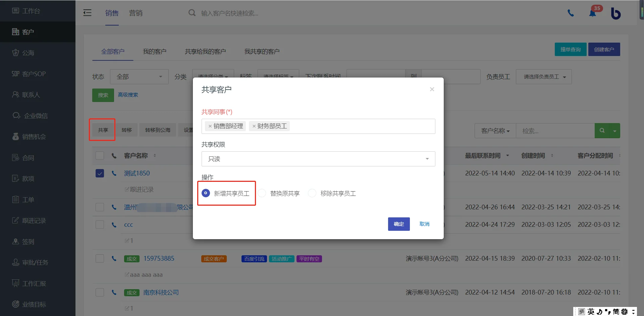The height and width of the screenshot is (316, 644).
Task: Switch to 共享给我的客户 tab
Action: click(205, 51)
